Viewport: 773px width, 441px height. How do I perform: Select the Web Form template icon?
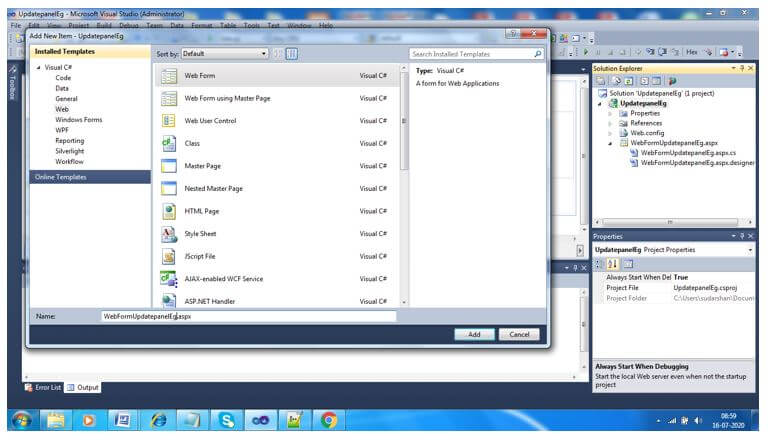point(169,76)
